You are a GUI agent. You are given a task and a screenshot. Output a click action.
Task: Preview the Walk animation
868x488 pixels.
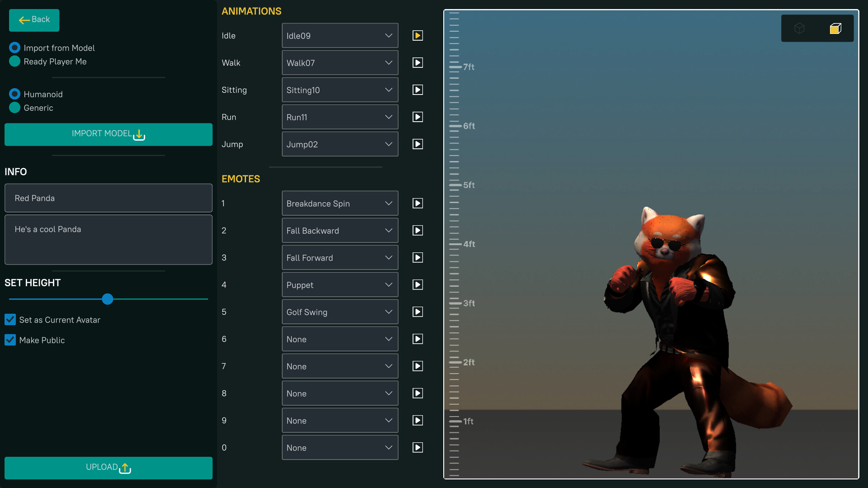[417, 63]
